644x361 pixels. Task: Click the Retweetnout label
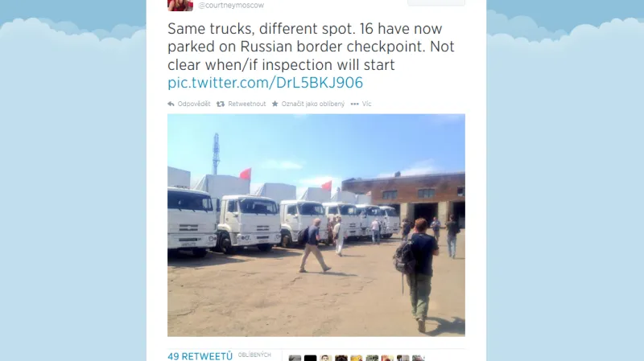pos(247,105)
